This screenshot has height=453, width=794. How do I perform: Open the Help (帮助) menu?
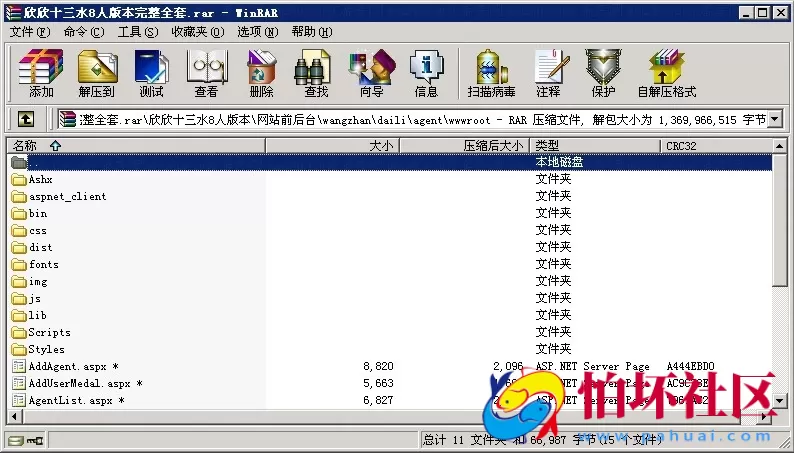(311, 32)
